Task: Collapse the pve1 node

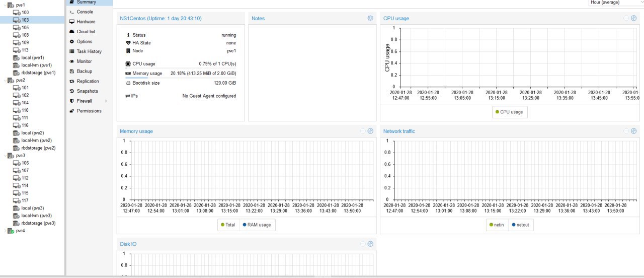Action: [5, 5]
